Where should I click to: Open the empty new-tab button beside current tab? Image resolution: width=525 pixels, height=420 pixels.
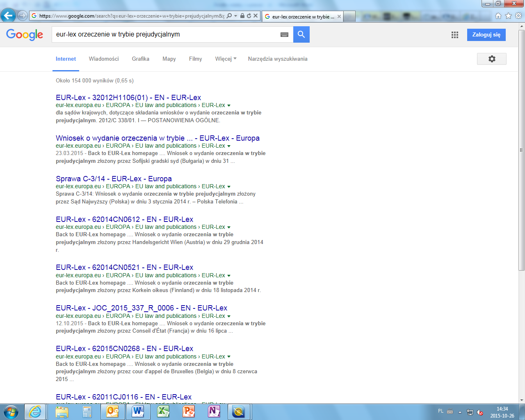(x=349, y=16)
